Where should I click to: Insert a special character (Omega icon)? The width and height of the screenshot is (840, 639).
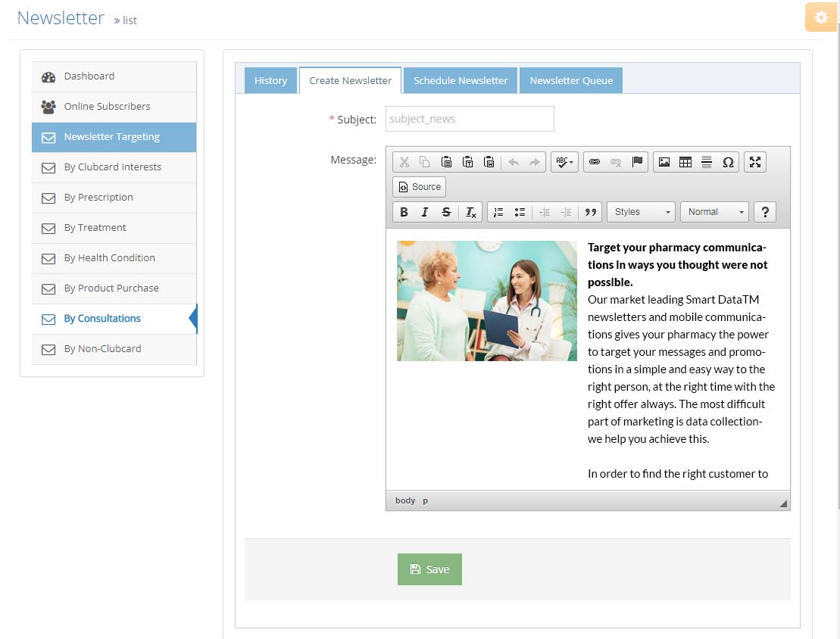coord(728,162)
